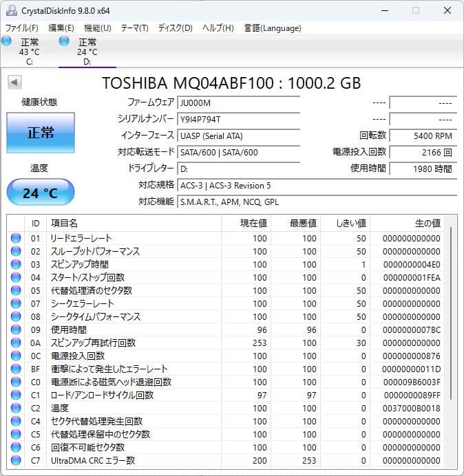Image resolution: width=464 pixels, height=476 pixels.
Task: Click the blue 正常 health status button
Action: click(x=41, y=133)
